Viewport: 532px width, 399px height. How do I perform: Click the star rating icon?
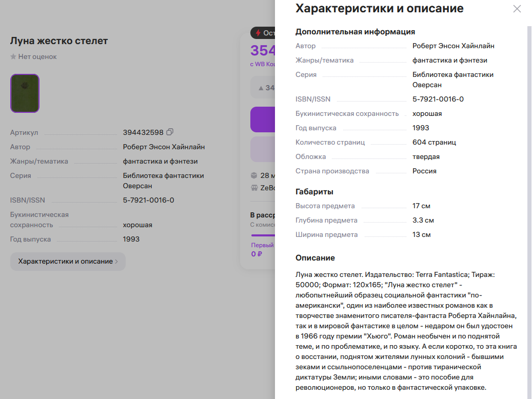(13, 56)
